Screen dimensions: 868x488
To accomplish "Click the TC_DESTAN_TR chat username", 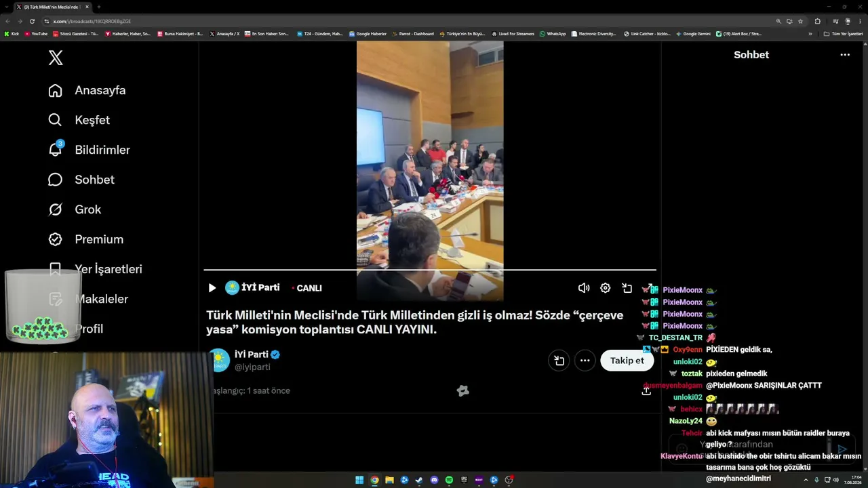I will coord(675,338).
